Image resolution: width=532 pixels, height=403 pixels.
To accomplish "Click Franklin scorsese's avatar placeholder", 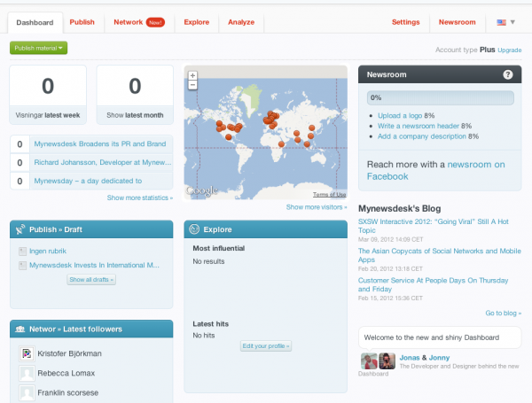I will pyautogui.click(x=27, y=393).
